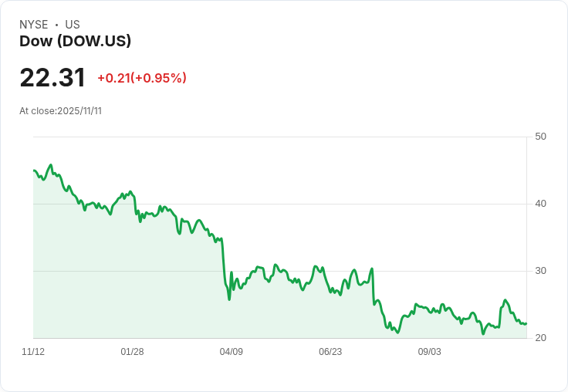Click the 22.31 current price

pyautogui.click(x=52, y=78)
